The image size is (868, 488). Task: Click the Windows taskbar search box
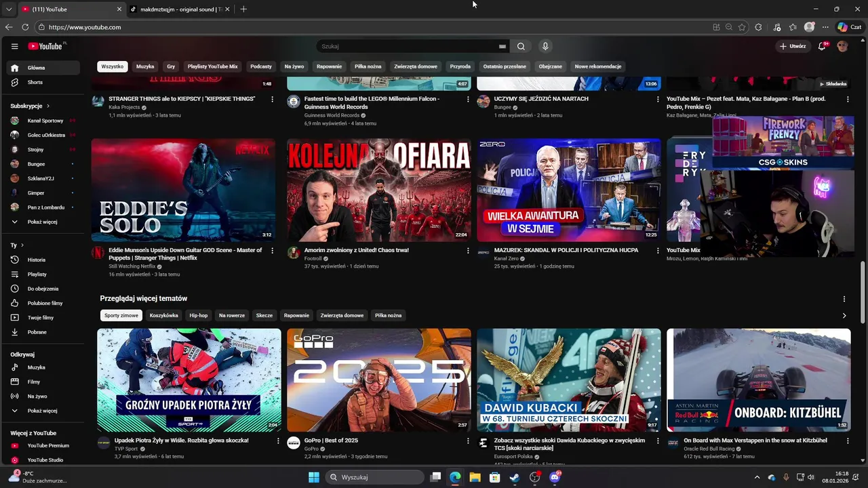click(x=374, y=477)
